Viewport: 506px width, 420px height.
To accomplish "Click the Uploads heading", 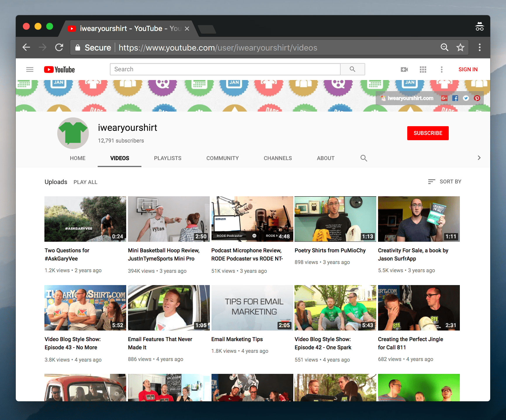I will pyautogui.click(x=56, y=182).
